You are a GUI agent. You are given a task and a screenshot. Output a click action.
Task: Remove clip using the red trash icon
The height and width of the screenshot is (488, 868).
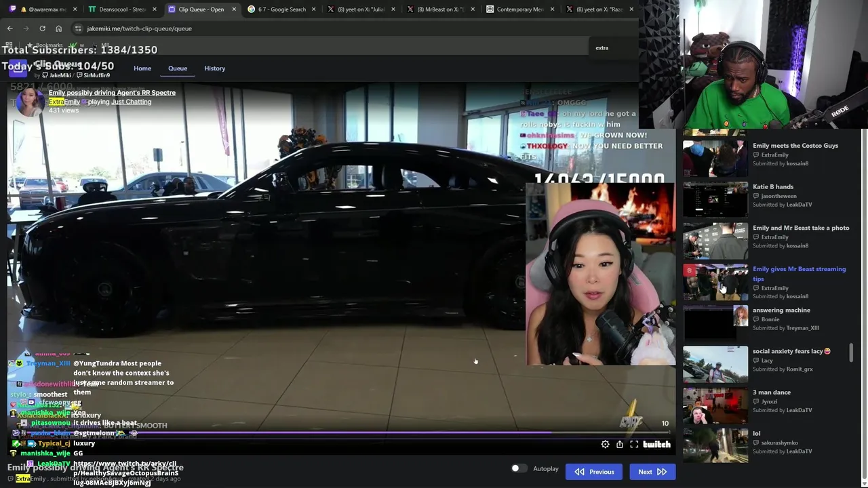tap(689, 270)
